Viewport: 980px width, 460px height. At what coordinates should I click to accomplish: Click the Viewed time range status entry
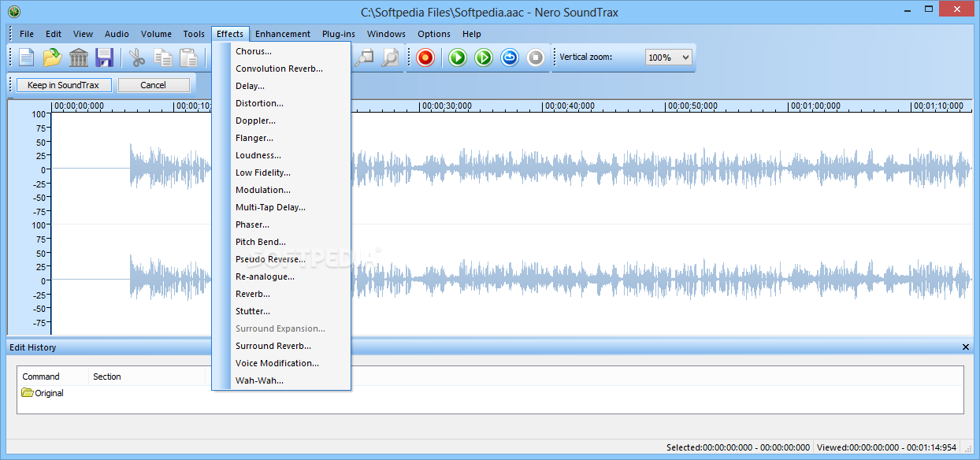pyautogui.click(x=887, y=447)
